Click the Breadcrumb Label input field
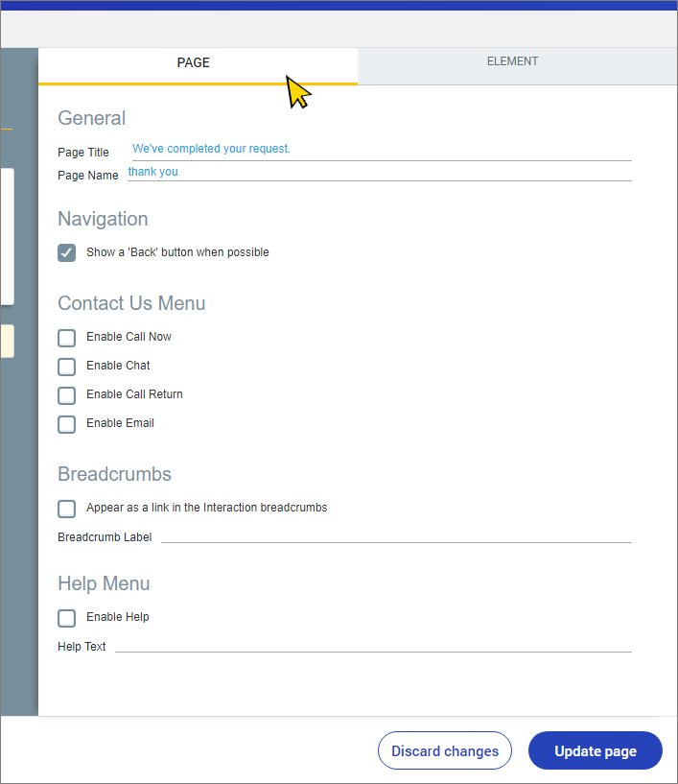 click(x=396, y=535)
